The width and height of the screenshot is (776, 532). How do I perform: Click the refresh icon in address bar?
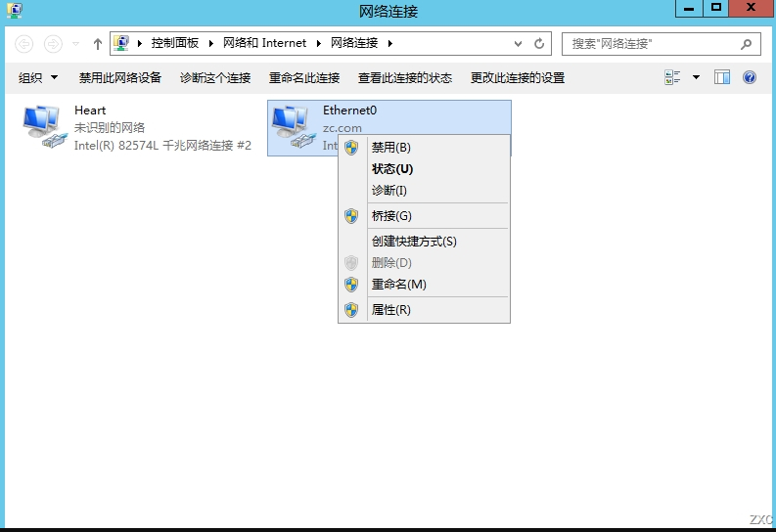539,43
